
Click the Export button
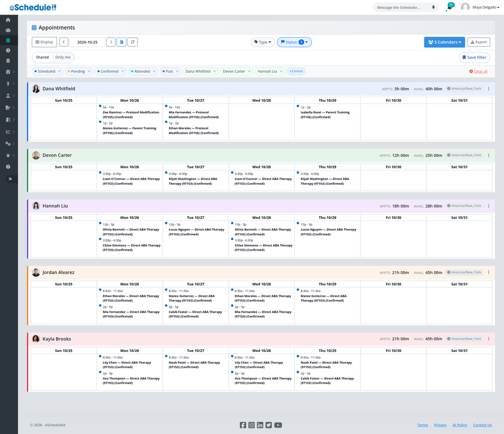click(479, 42)
